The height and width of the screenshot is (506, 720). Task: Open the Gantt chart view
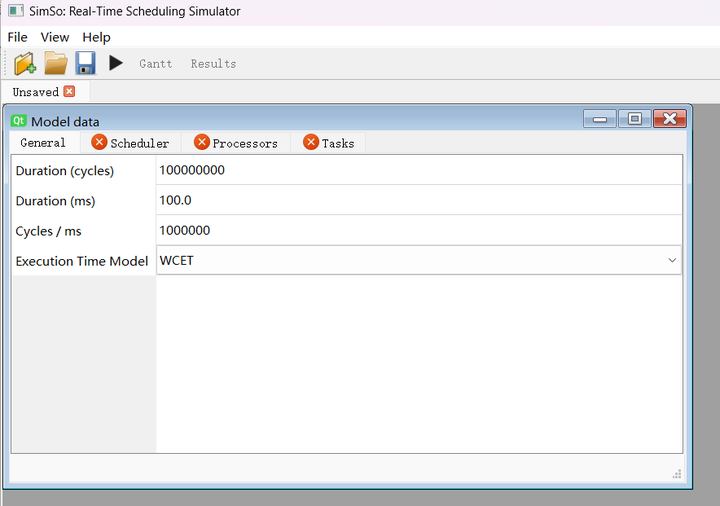coord(156,64)
